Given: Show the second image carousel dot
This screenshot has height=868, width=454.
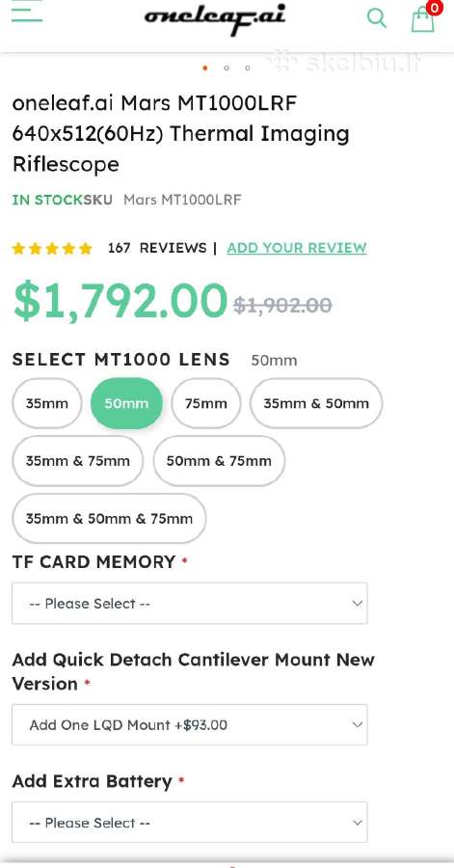Looking at the screenshot, I should (227, 68).
